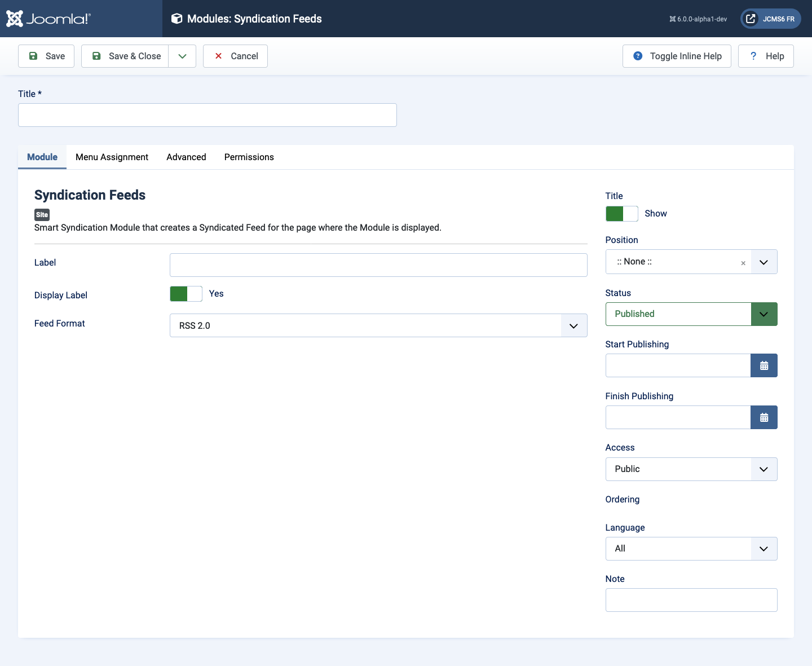Click the Cancel button
The height and width of the screenshot is (666, 812).
point(235,56)
